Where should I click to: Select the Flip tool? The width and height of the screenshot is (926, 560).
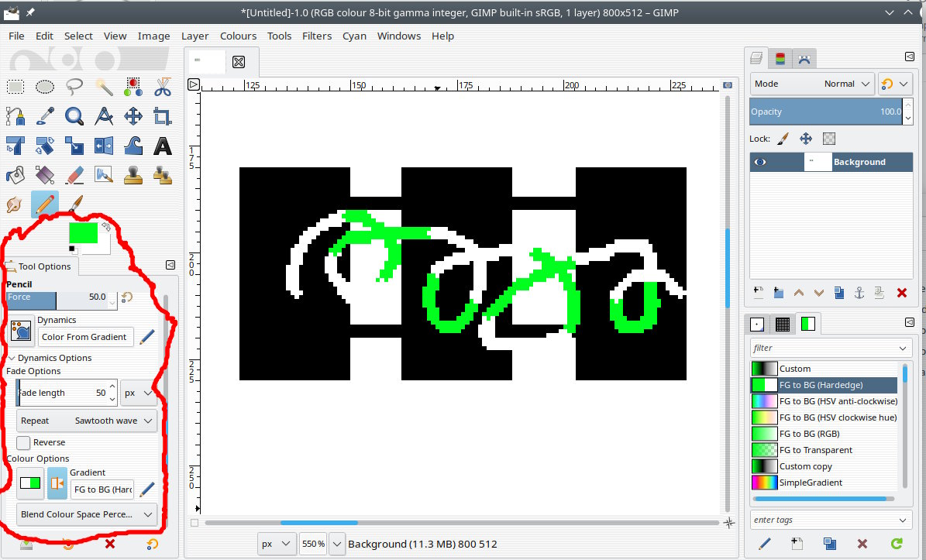(104, 145)
